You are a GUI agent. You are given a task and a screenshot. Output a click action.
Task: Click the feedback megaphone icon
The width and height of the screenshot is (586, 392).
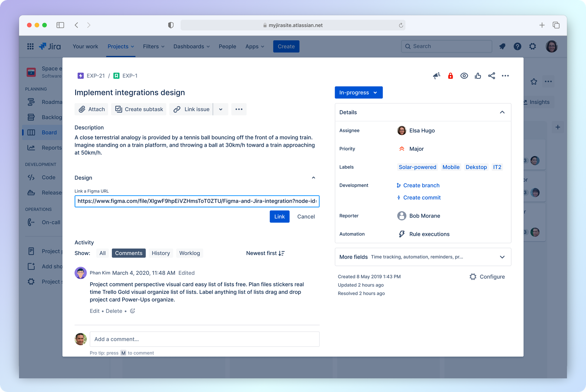click(x=436, y=76)
